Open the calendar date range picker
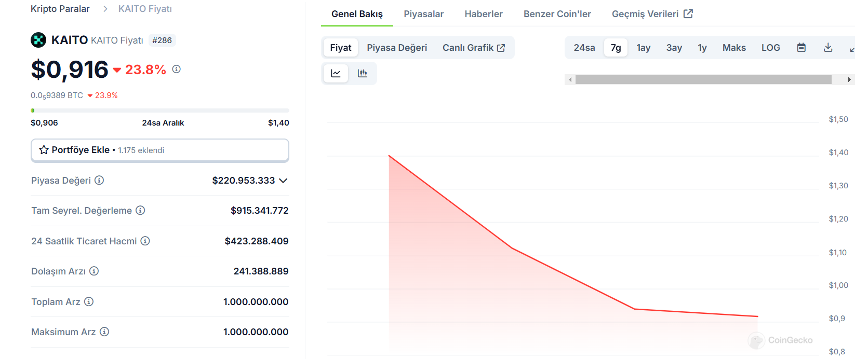868x359 pixels. [x=802, y=48]
